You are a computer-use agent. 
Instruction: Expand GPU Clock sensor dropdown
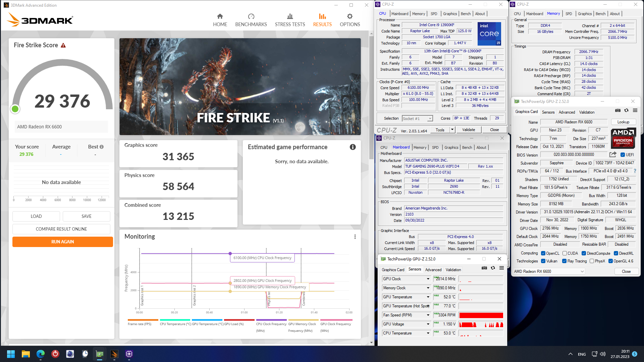pos(428,279)
